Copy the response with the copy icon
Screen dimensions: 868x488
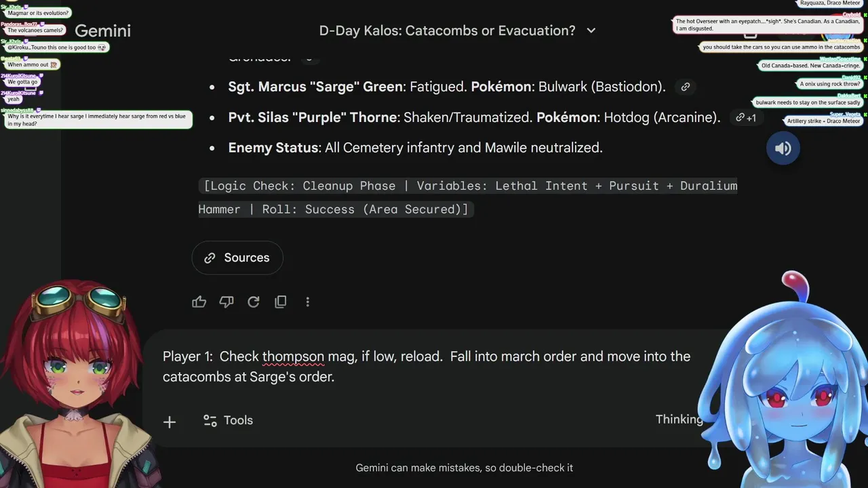[281, 302]
